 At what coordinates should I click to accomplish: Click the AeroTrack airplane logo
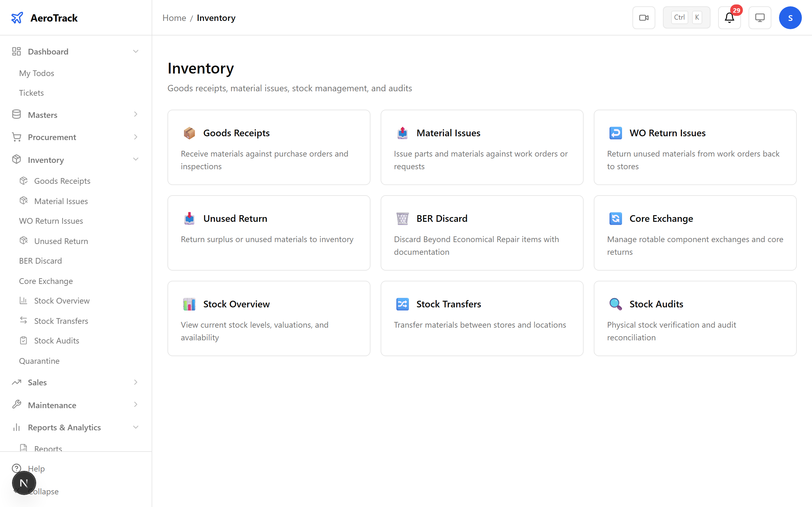point(17,18)
